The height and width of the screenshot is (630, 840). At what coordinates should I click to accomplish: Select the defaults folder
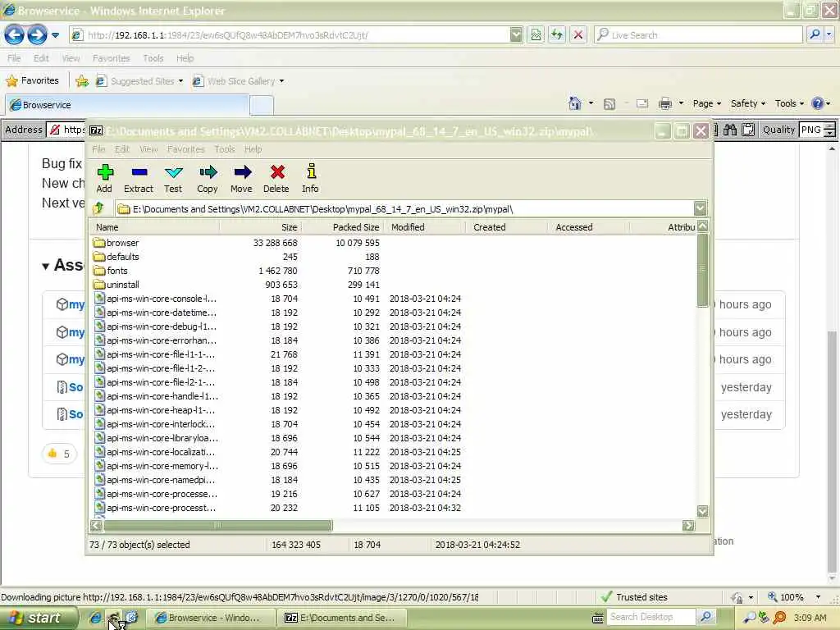(x=116, y=257)
